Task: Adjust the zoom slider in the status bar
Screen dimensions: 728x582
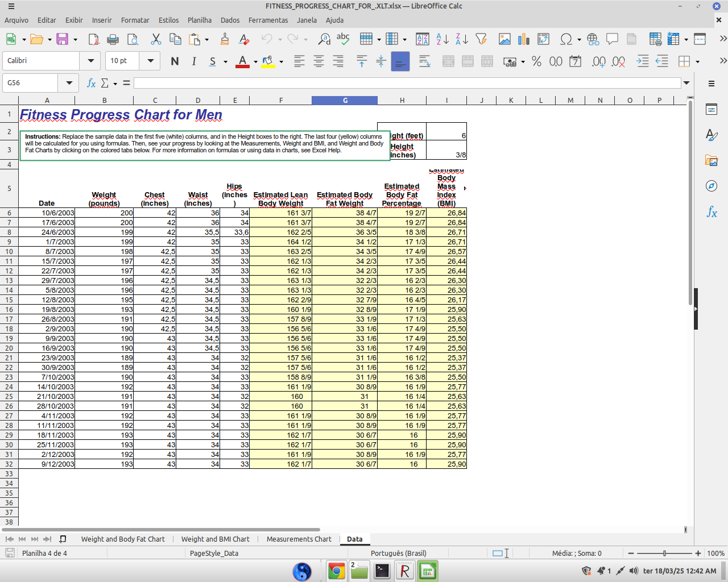Action: pyautogui.click(x=664, y=552)
